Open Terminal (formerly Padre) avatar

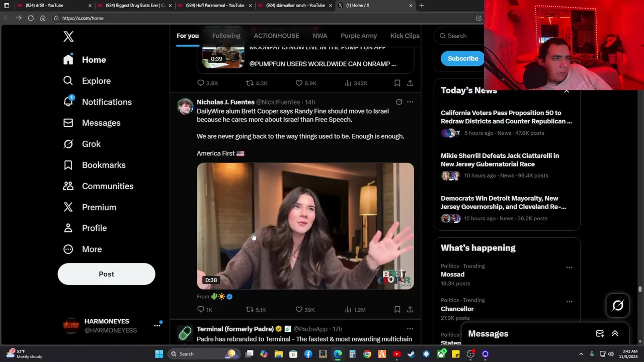(185, 333)
